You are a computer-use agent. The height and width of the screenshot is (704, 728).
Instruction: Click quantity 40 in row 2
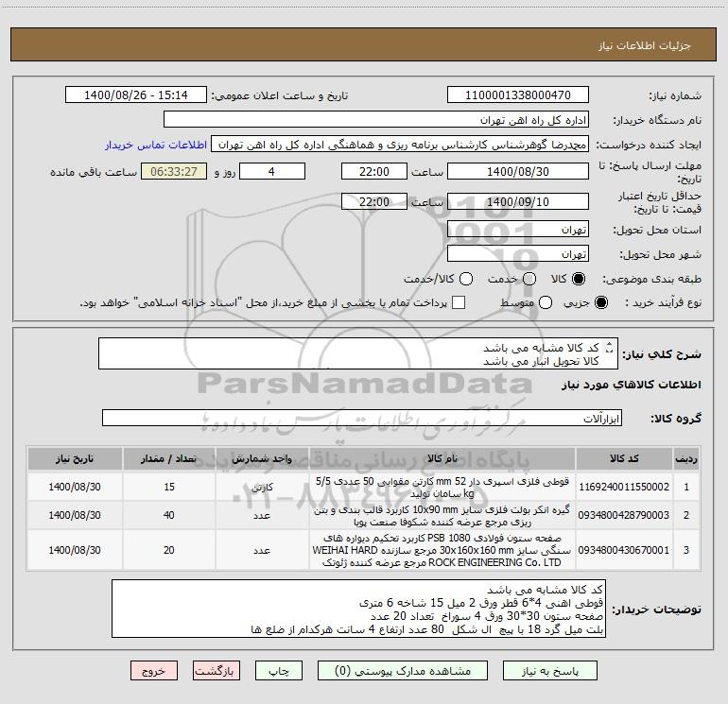169,515
